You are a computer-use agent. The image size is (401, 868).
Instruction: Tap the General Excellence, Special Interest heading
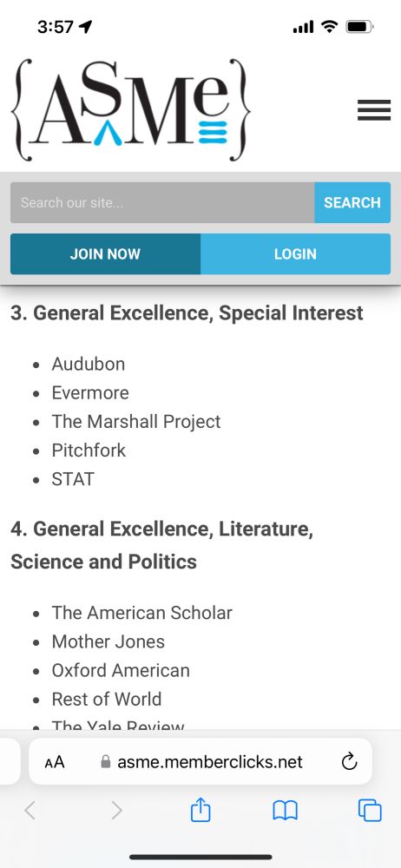pyautogui.click(x=187, y=312)
